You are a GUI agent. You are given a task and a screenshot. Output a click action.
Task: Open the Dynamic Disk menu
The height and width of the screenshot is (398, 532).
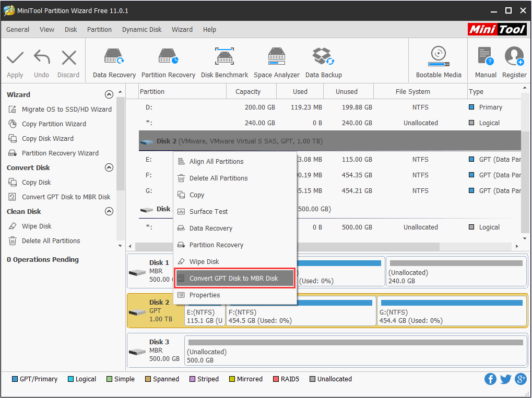tap(142, 30)
